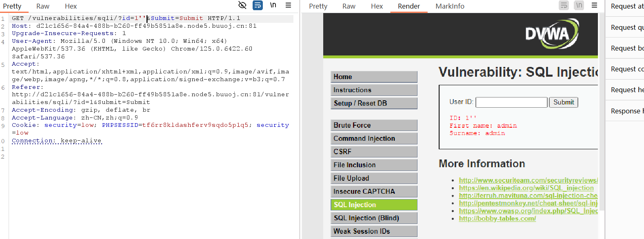Open response pane hamburger menu
Screen dimensions: 644x239
pyautogui.click(x=594, y=5)
